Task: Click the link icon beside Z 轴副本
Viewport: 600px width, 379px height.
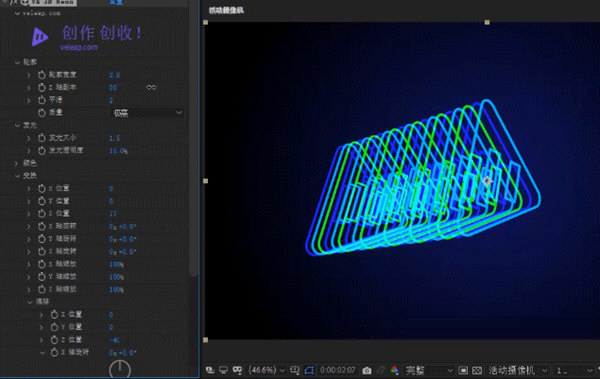Action: pyautogui.click(x=151, y=88)
